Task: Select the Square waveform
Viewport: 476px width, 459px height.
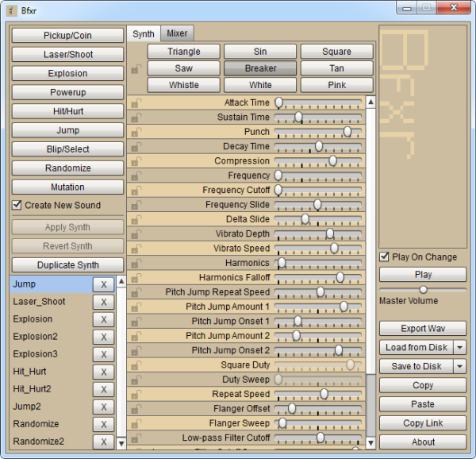Action: [x=336, y=52]
